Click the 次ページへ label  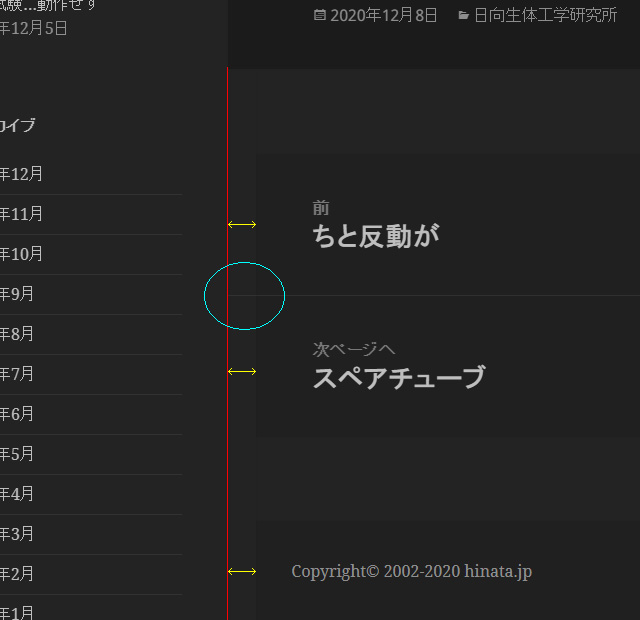click(x=354, y=349)
